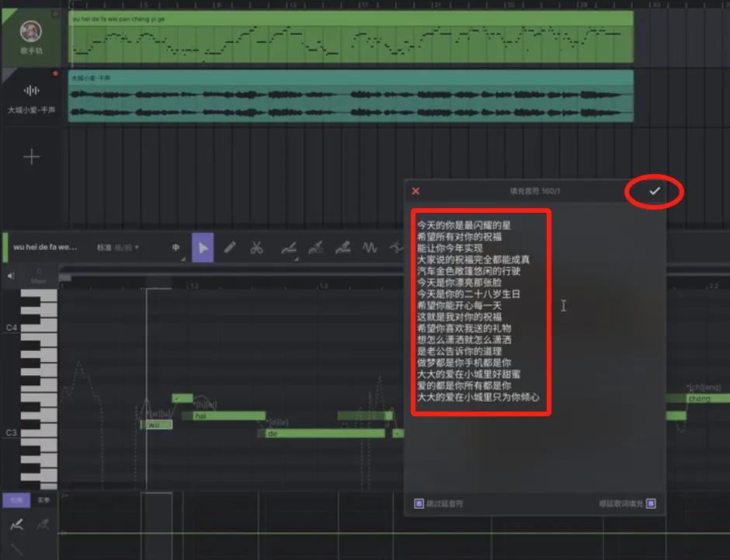Select the vibrato wave tool
The height and width of the screenshot is (560, 730).
pos(370,248)
